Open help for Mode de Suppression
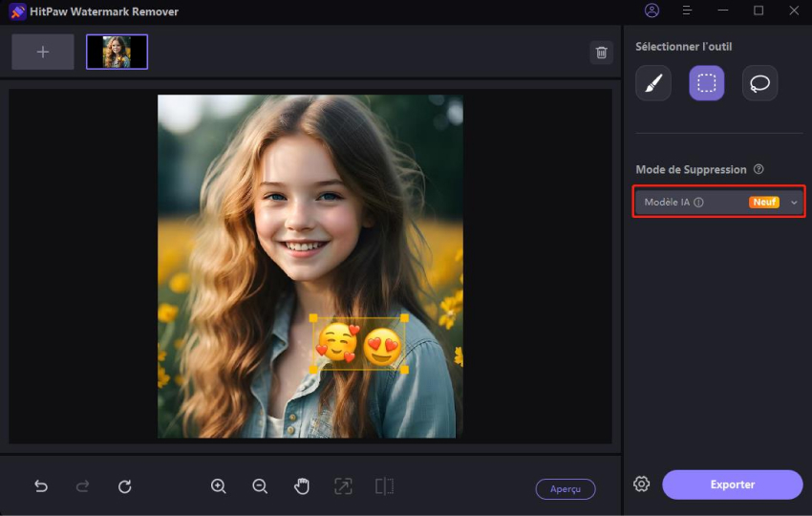Image resolution: width=812 pixels, height=516 pixels. tap(759, 169)
